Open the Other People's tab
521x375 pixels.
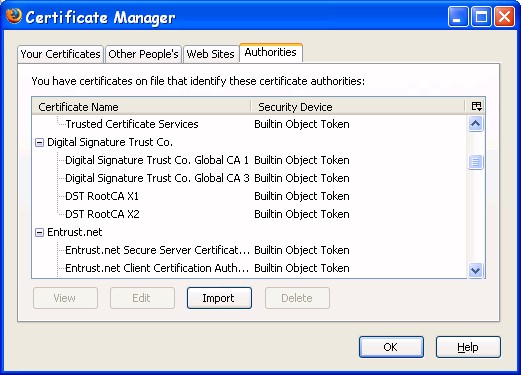click(x=143, y=54)
